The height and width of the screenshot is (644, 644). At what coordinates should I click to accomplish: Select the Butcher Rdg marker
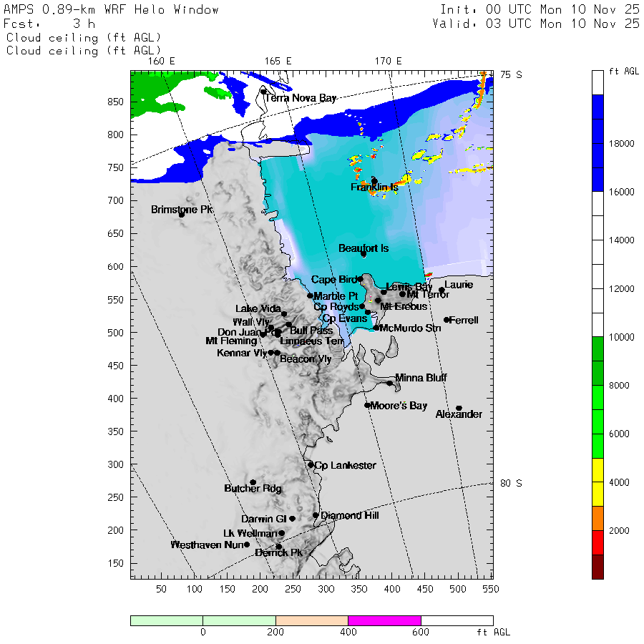click(253, 482)
